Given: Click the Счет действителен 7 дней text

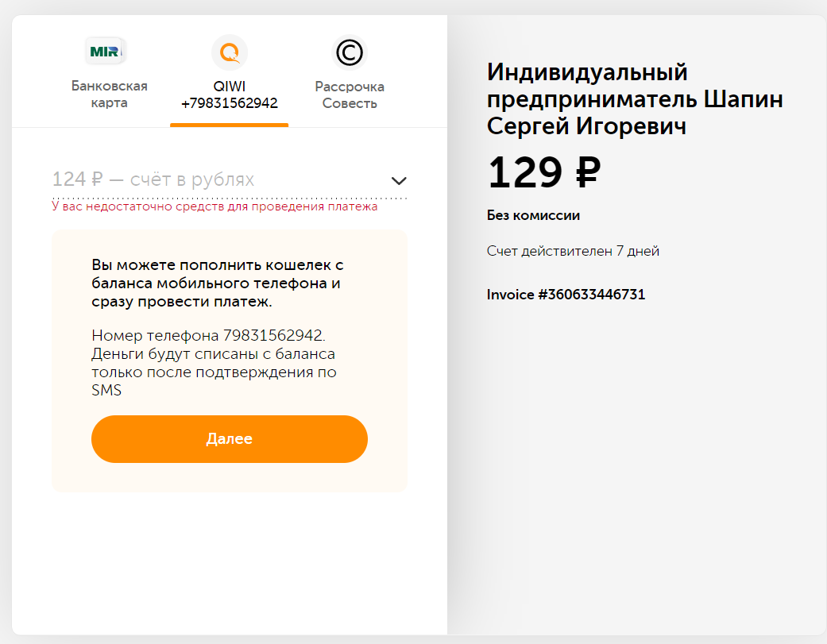Looking at the screenshot, I should tap(573, 251).
